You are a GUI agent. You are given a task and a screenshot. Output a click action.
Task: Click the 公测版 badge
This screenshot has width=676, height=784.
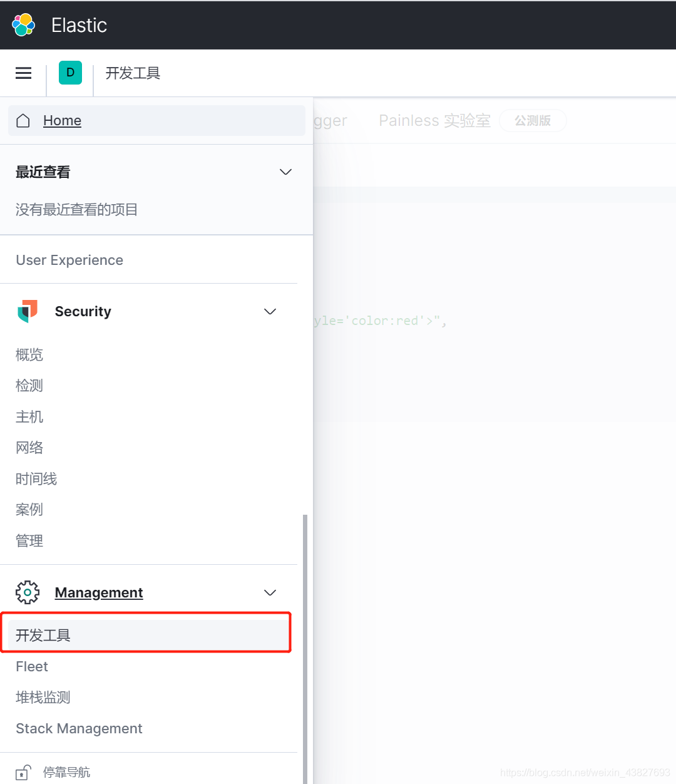pyautogui.click(x=533, y=120)
